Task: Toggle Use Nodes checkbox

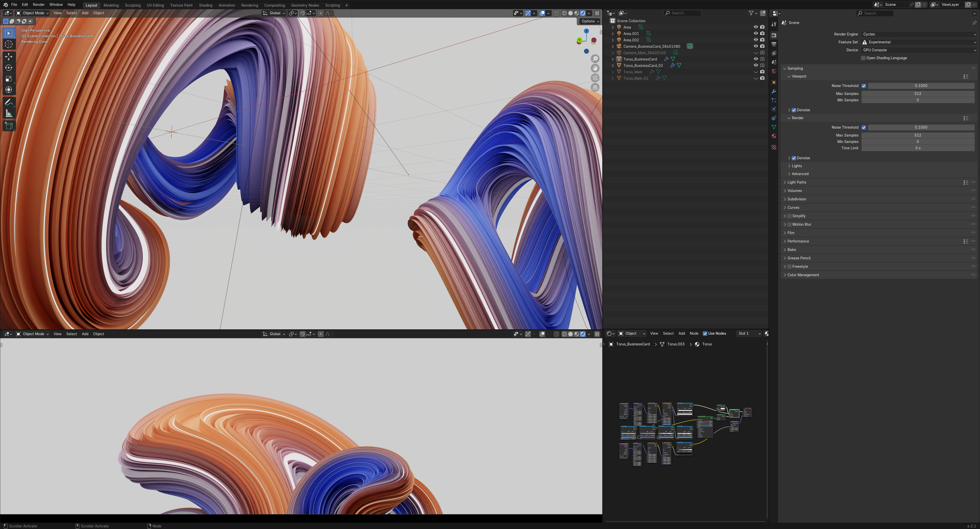Action: (x=705, y=333)
